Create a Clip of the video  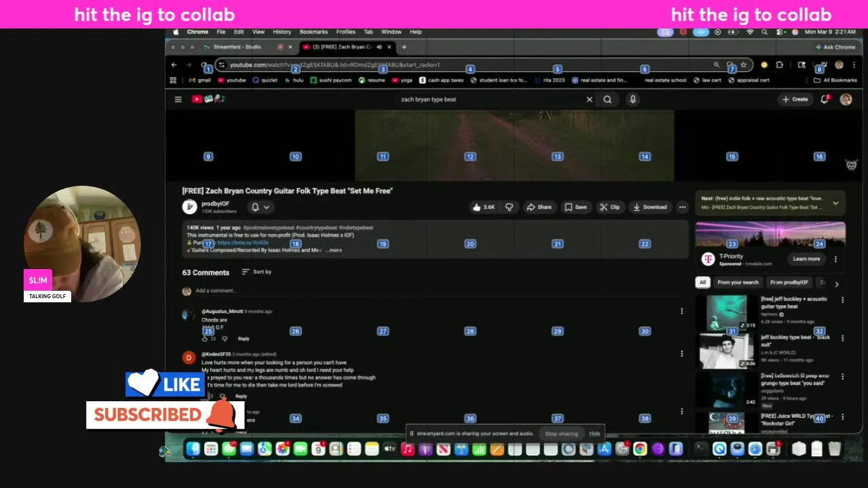(610, 207)
